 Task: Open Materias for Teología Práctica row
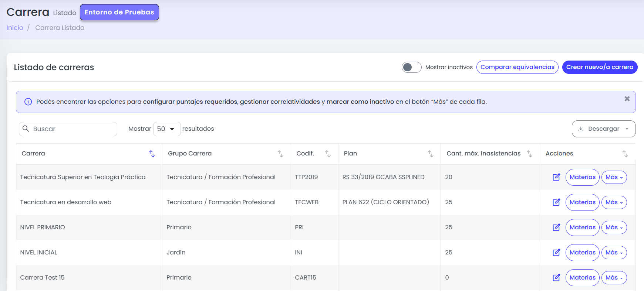[x=583, y=177]
